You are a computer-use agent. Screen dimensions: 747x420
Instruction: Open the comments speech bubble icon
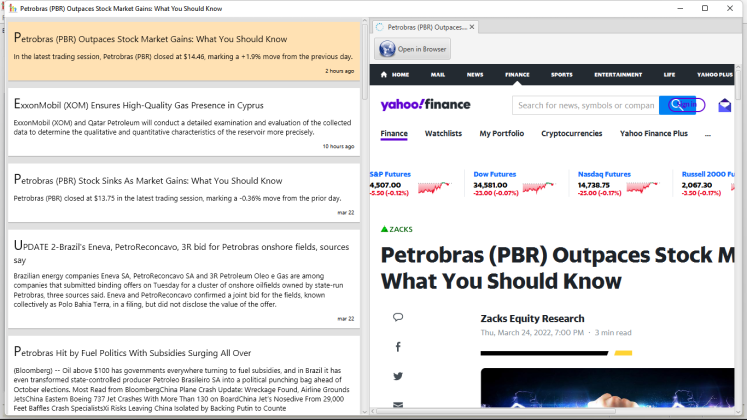coord(398,317)
